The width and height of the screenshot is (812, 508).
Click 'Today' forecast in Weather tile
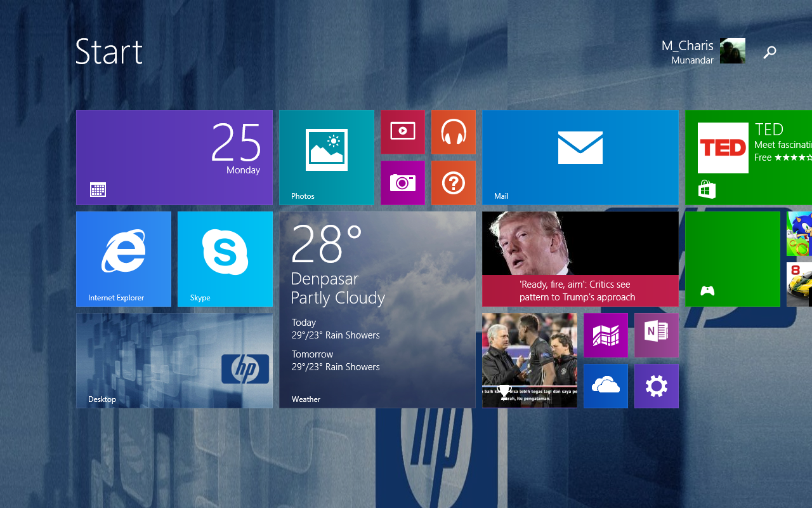(x=304, y=323)
